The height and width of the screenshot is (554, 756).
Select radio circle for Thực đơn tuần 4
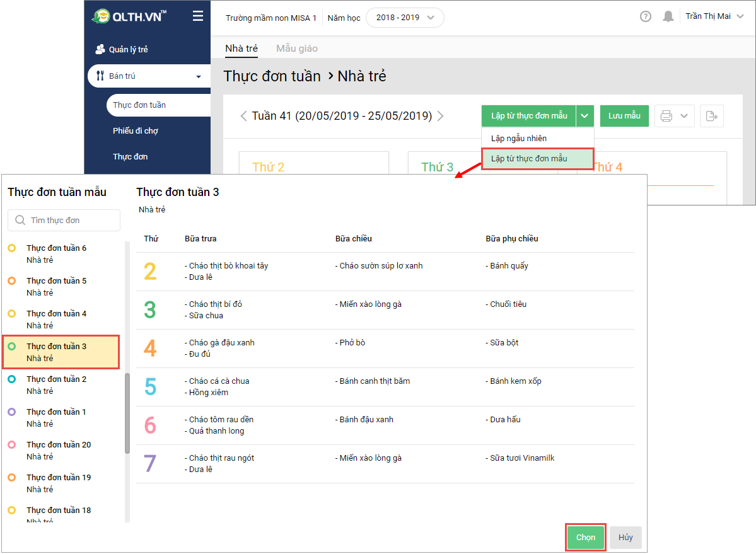point(12,314)
